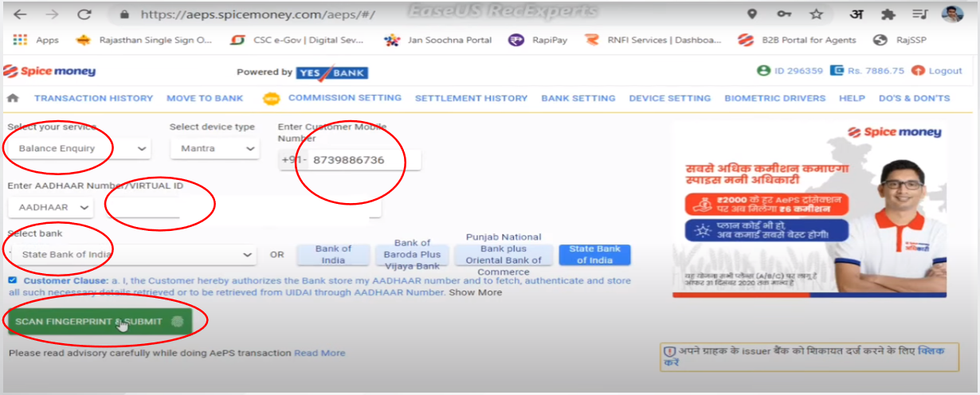Screen dimensions: 980x395
Task: Click the customer mobile number field
Action: pyautogui.click(x=365, y=160)
